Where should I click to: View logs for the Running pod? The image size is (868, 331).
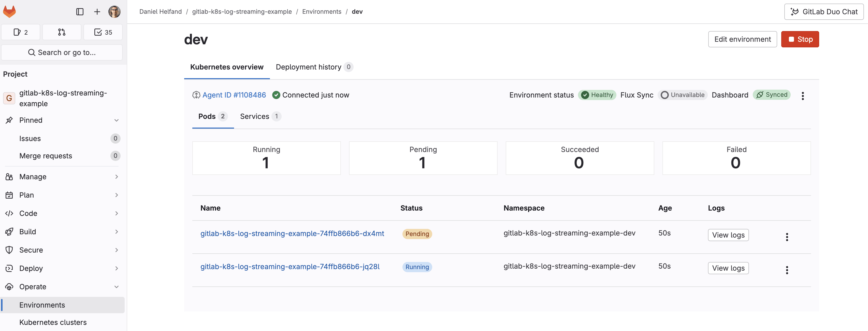[x=728, y=268]
